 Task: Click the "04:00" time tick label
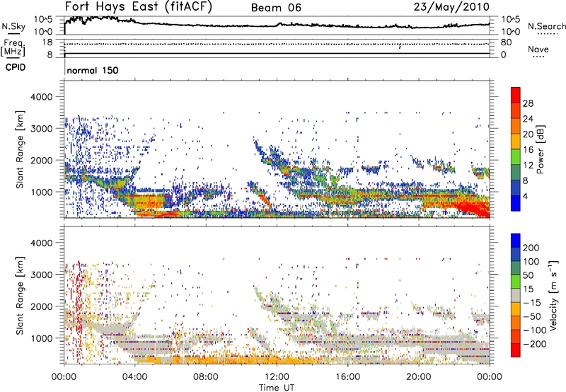point(134,377)
